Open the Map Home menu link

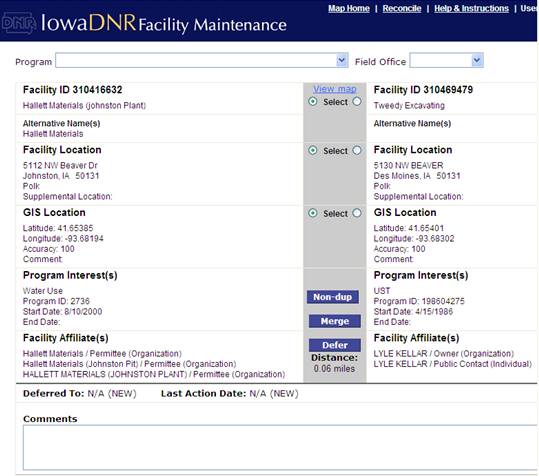349,8
